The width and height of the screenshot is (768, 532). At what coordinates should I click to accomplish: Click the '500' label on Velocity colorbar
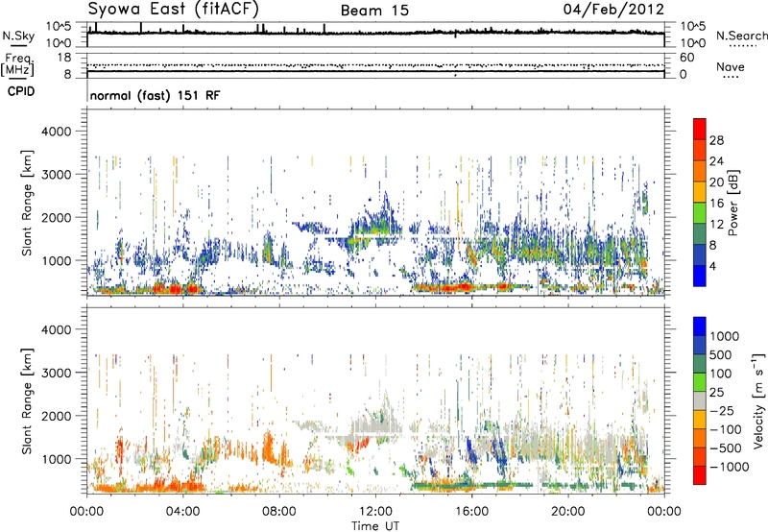[x=721, y=354]
